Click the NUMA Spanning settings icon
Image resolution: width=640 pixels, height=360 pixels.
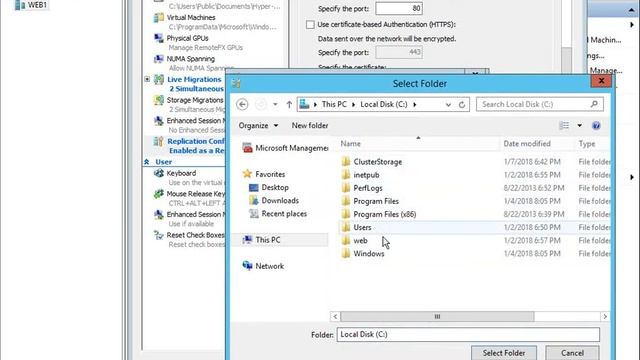click(158, 59)
